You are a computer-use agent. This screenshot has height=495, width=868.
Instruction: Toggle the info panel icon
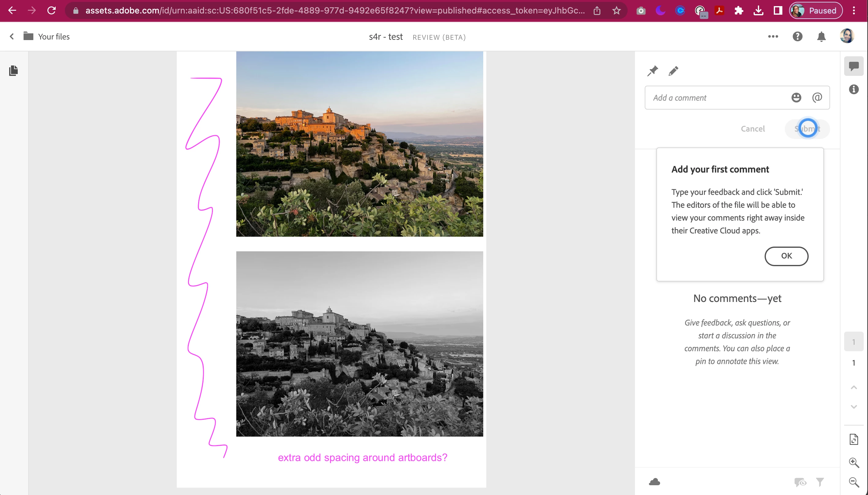coord(854,89)
